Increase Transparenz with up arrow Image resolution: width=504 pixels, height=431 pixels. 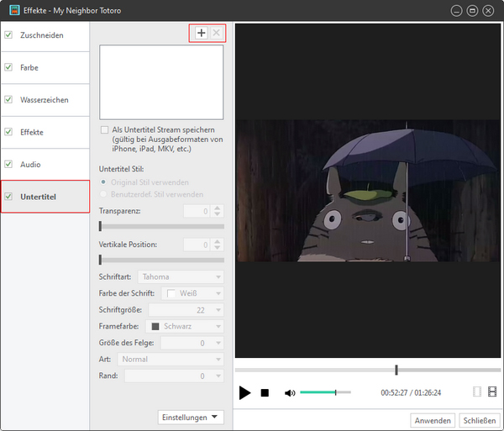point(218,208)
